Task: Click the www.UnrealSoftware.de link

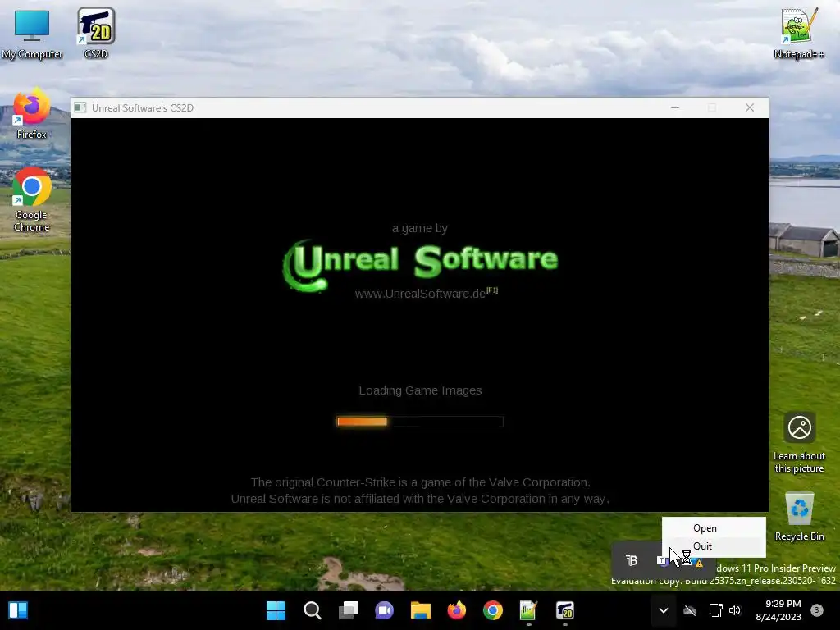Action: 420,294
